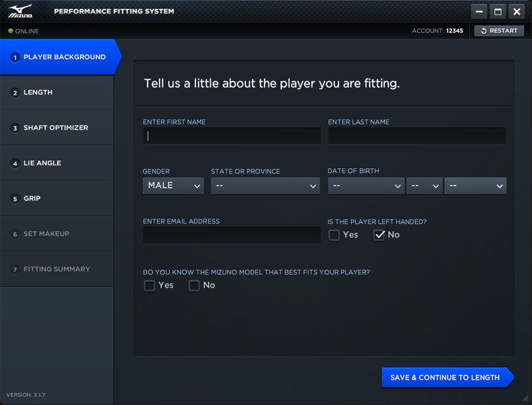Open the State or Province dropdown
Image resolution: width=532 pixels, height=405 pixels.
point(265,186)
